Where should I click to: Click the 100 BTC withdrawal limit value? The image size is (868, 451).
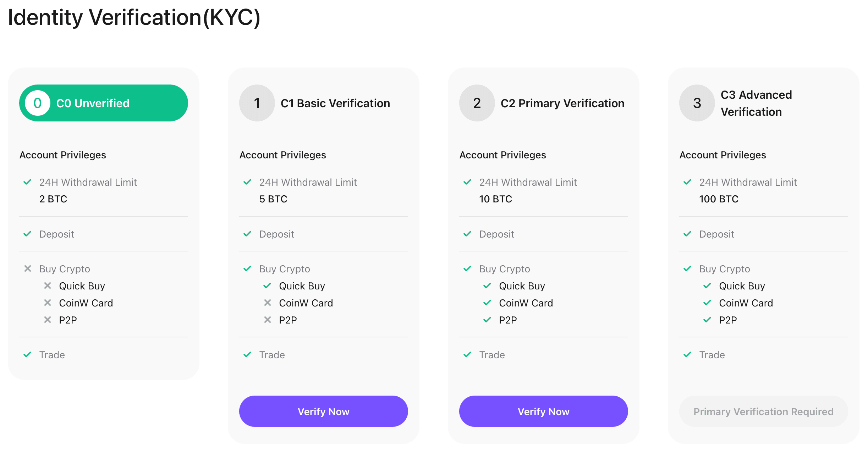click(x=719, y=199)
